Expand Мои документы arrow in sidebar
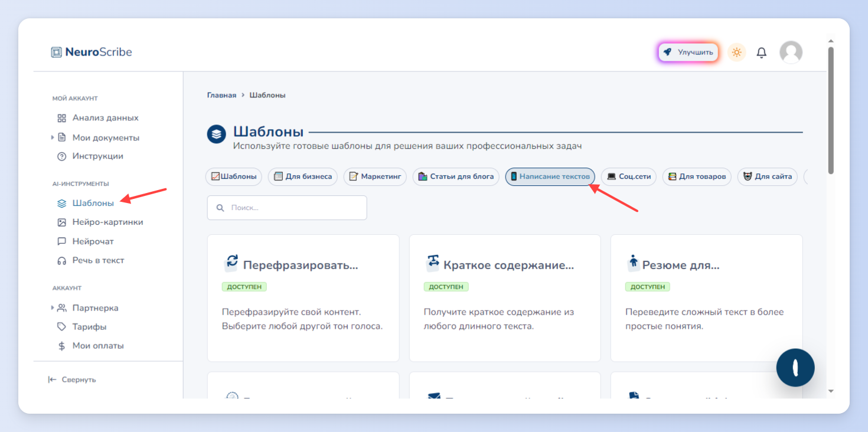 [53, 138]
